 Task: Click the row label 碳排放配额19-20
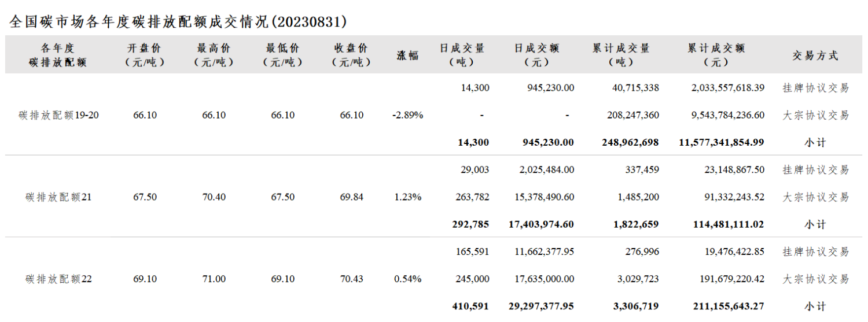pos(58,115)
